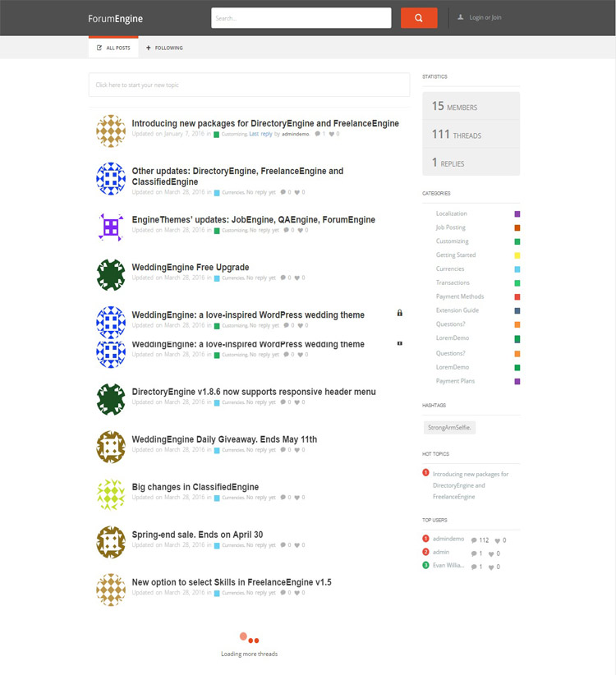Open Evan Willia... profile in Top Users

pos(448,565)
